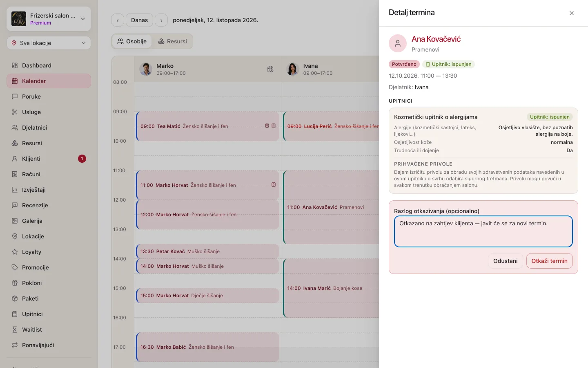Click the Klijenti notification badge
This screenshot has height=368, width=588.
point(82,159)
